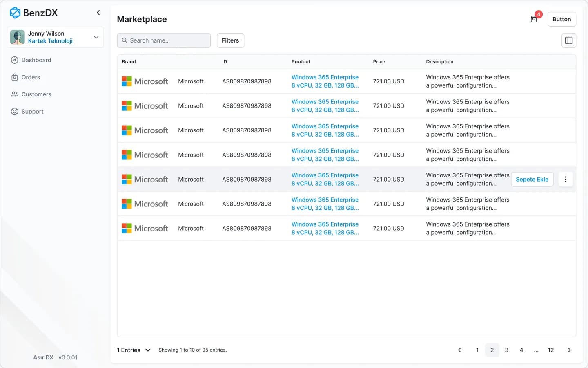Go to page 1
This screenshot has width=588, height=368.
pyautogui.click(x=477, y=350)
